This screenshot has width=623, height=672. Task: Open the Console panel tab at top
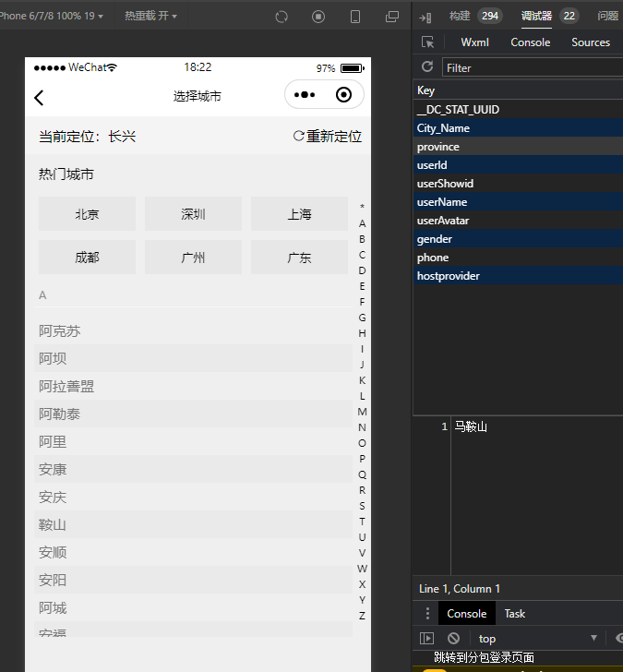click(x=530, y=42)
